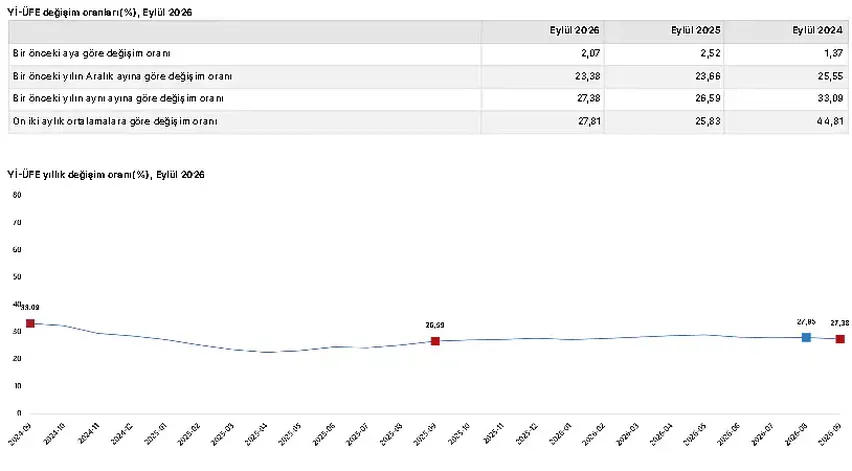Click the x-axis label 2026-04
This screenshot has height=471, width=852.
661,435
